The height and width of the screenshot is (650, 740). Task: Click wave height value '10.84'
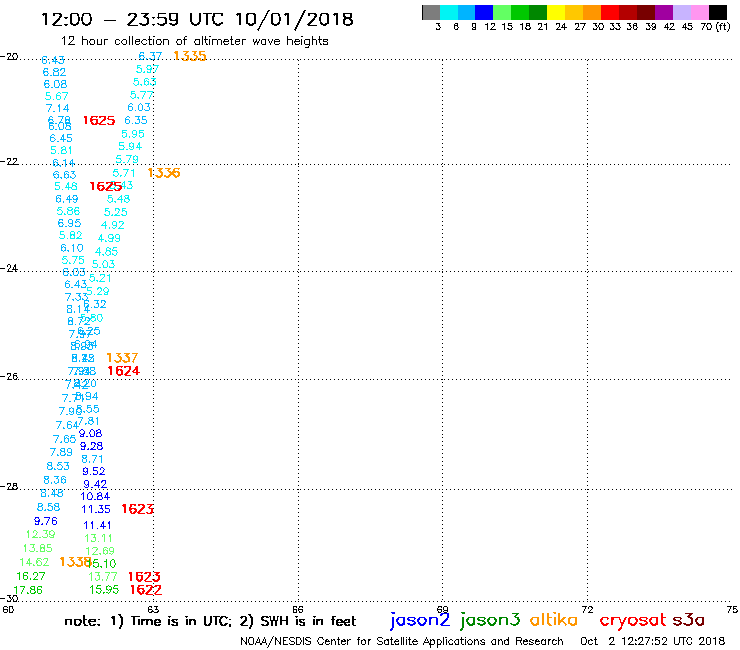click(95, 497)
